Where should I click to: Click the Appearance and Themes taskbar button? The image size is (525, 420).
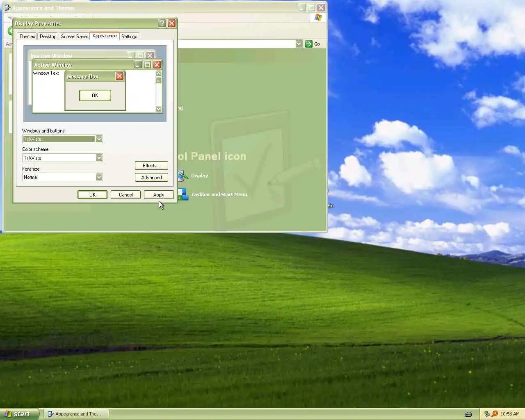point(76,414)
